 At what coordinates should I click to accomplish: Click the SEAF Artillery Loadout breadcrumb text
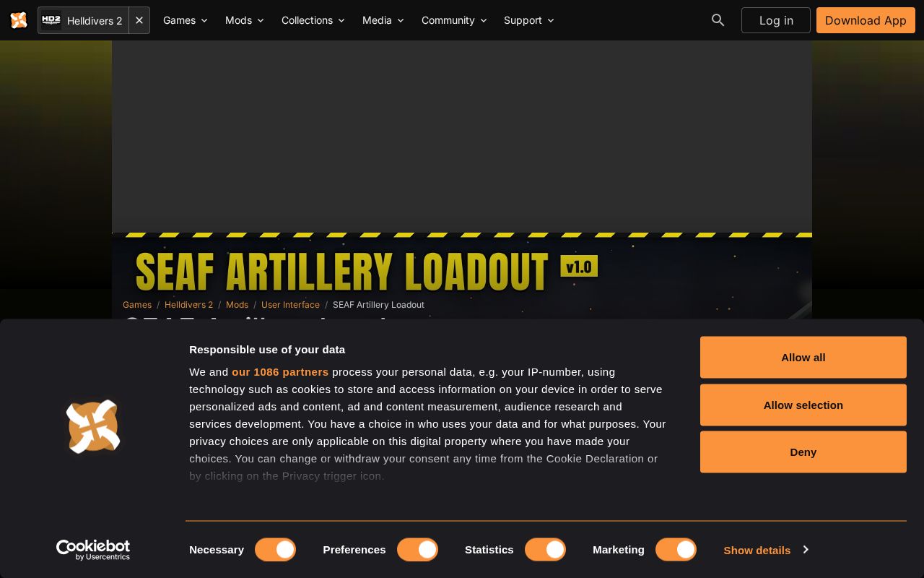click(378, 305)
